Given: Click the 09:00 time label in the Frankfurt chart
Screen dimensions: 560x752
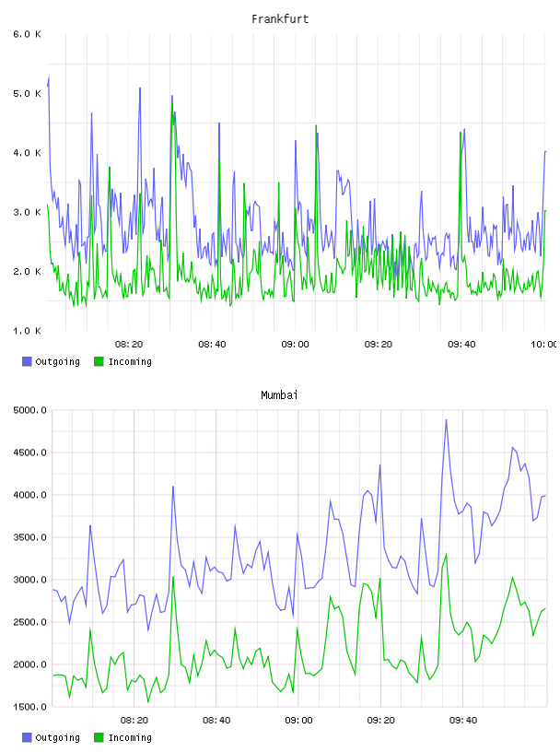Looking at the screenshot, I should point(295,345).
